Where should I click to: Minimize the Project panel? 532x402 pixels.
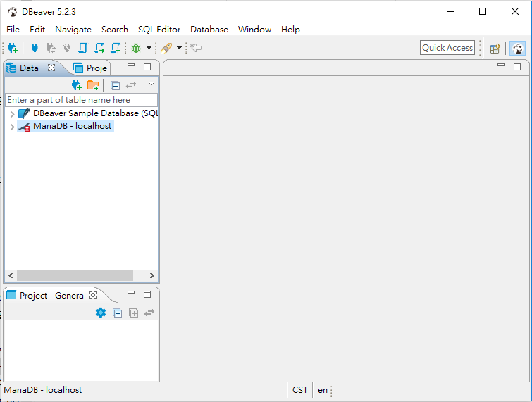pos(131,293)
